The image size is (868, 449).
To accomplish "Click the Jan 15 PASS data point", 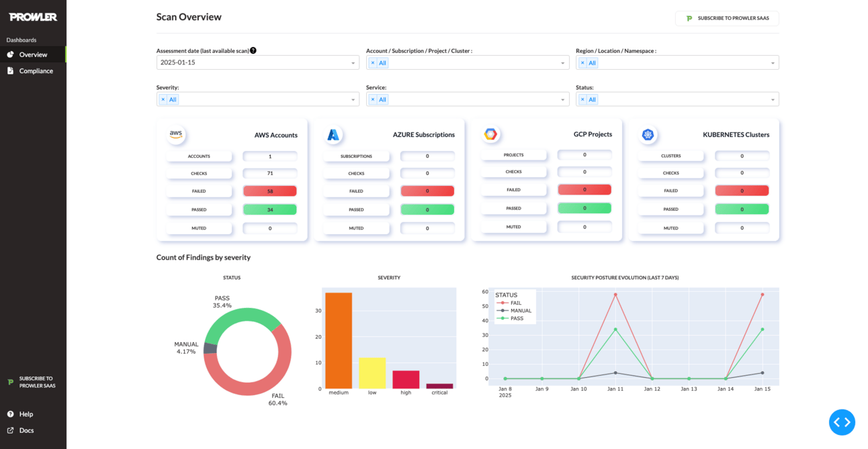I will click(x=762, y=330).
